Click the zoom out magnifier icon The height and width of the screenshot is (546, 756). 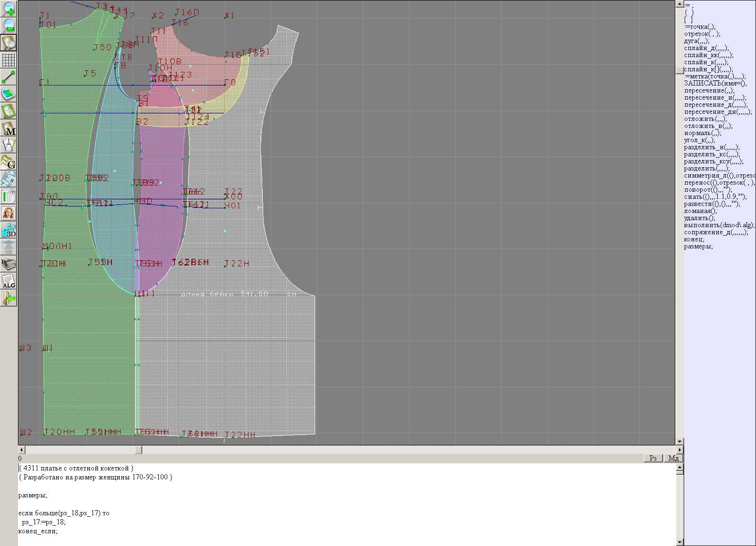(9, 26)
